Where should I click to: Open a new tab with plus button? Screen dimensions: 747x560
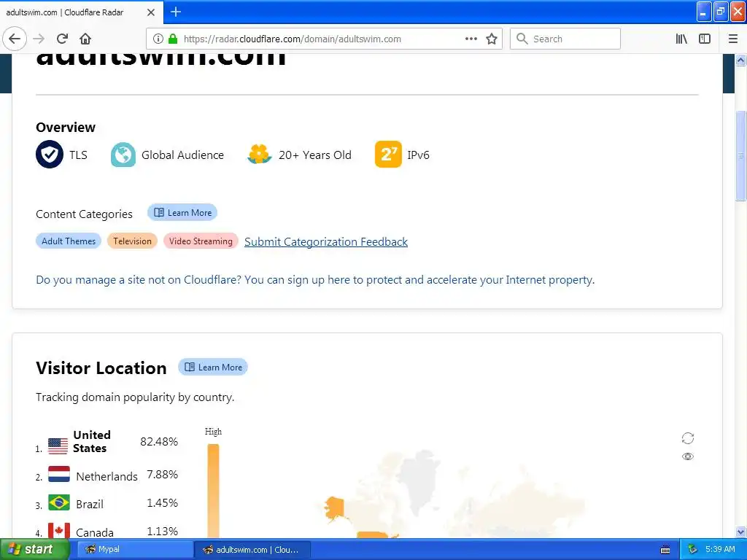176,12
